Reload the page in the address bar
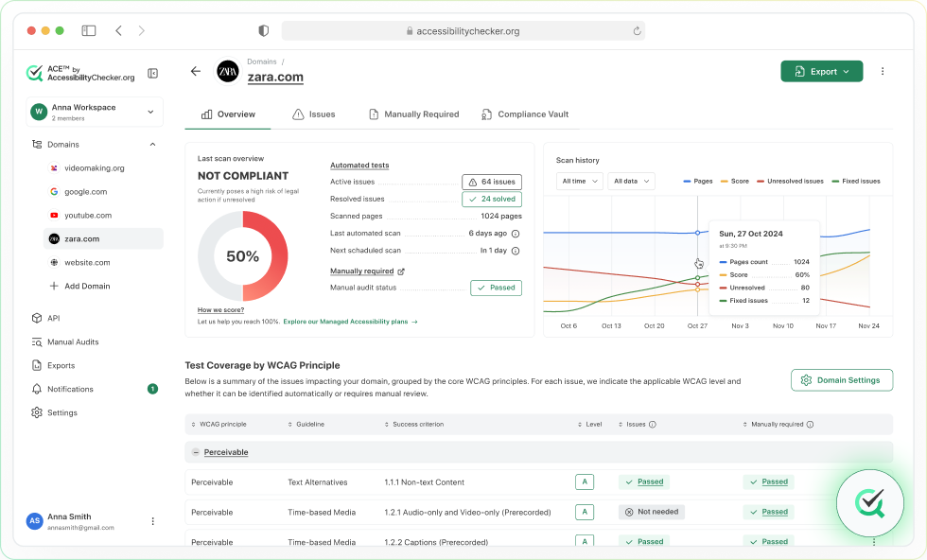This screenshot has width=927, height=560. 637,31
